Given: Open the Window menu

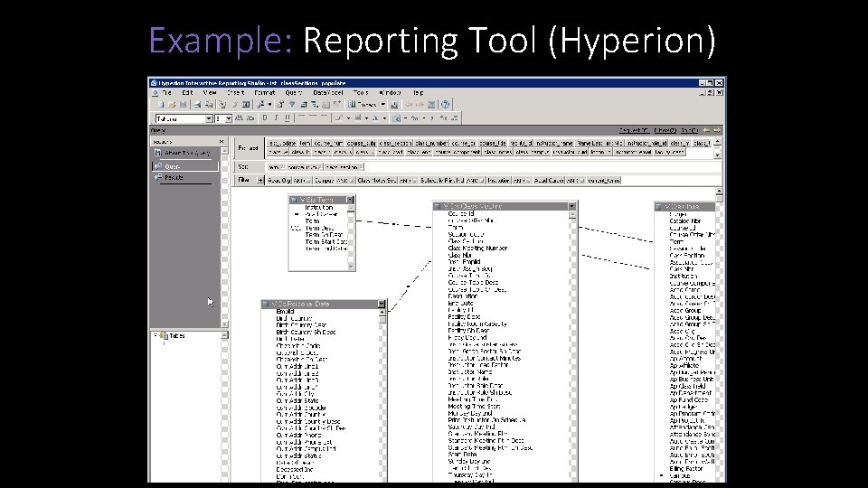Looking at the screenshot, I should coord(390,92).
